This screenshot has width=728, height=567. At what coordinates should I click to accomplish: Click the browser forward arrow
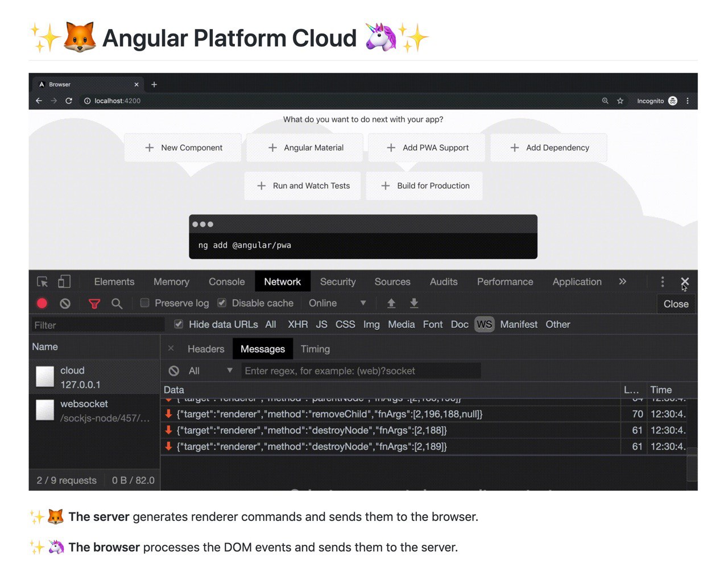(x=53, y=101)
